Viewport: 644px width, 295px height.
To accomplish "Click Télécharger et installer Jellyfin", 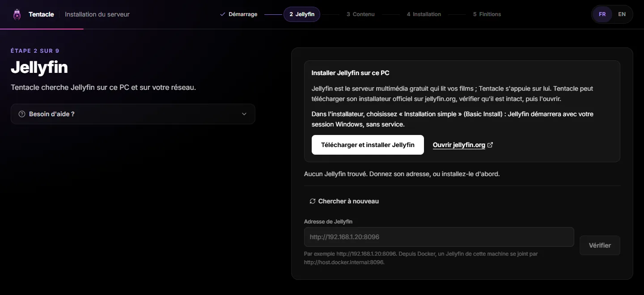I will [x=368, y=145].
